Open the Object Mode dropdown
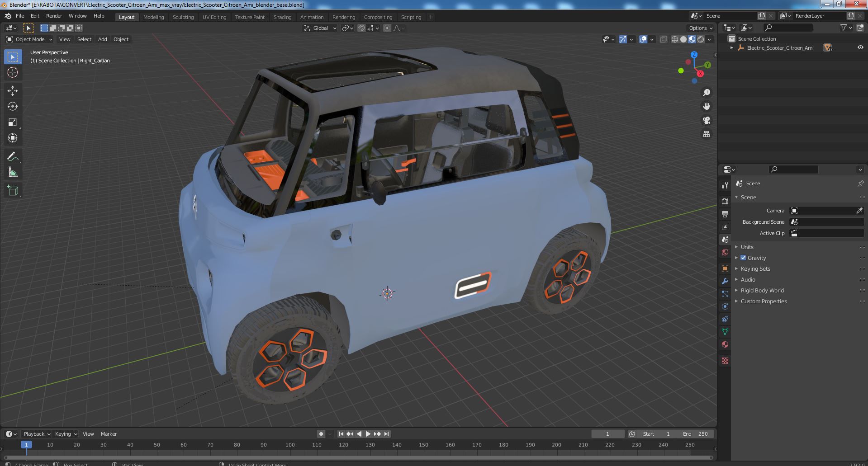Viewport: 868px width, 466px height. 29,39
